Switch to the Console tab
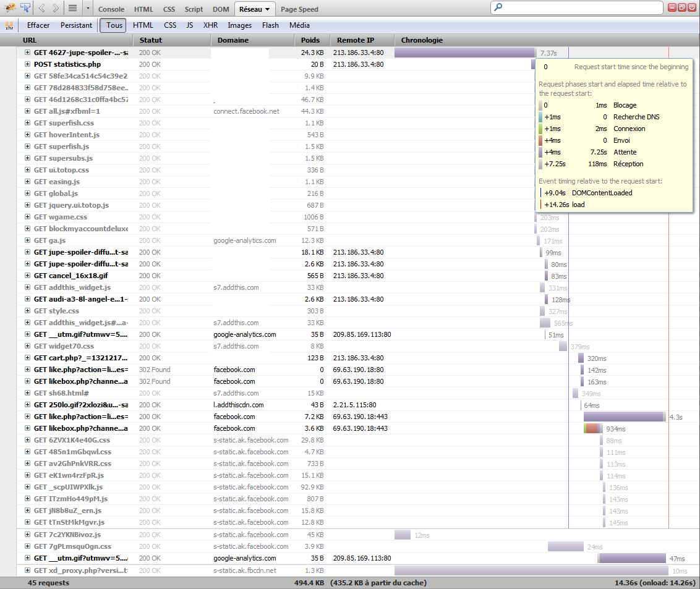Image resolution: width=700 pixels, height=589 pixels. (x=111, y=9)
